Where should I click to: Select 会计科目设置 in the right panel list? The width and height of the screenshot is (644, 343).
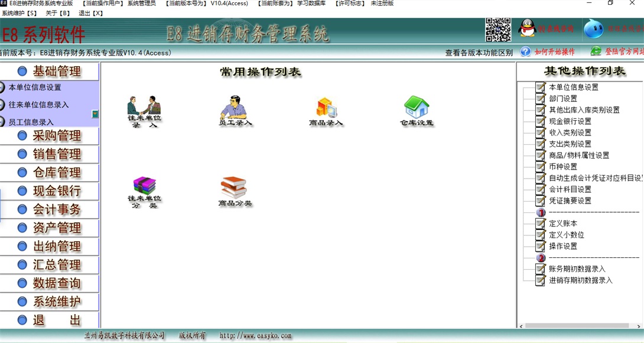570,189
